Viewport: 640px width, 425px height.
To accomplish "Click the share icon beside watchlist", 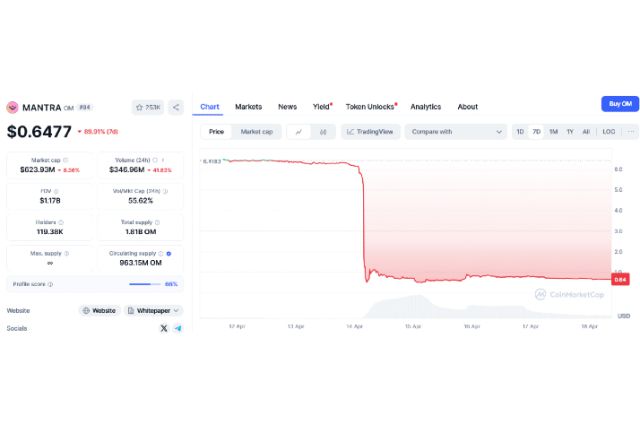I will 175,107.
